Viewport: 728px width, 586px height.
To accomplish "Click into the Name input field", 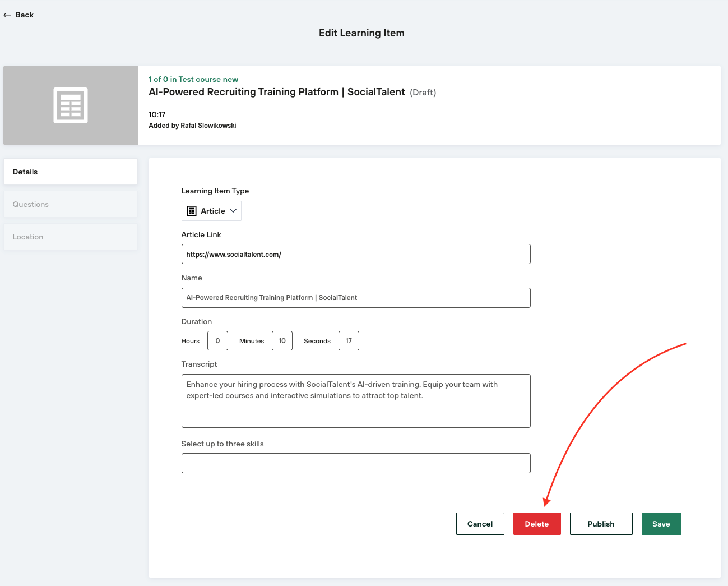I will 355,298.
